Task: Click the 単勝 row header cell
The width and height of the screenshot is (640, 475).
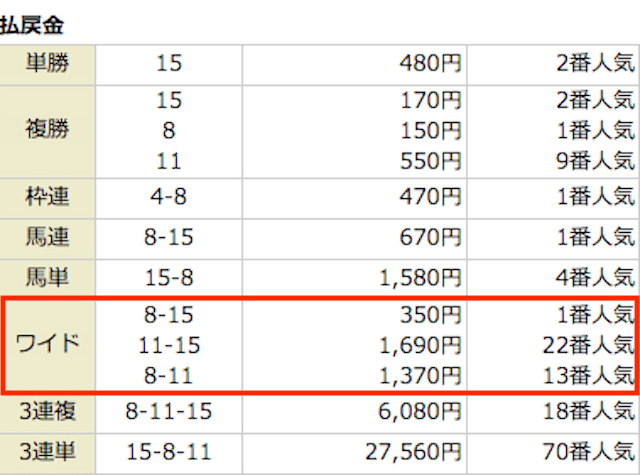Action: (47, 65)
